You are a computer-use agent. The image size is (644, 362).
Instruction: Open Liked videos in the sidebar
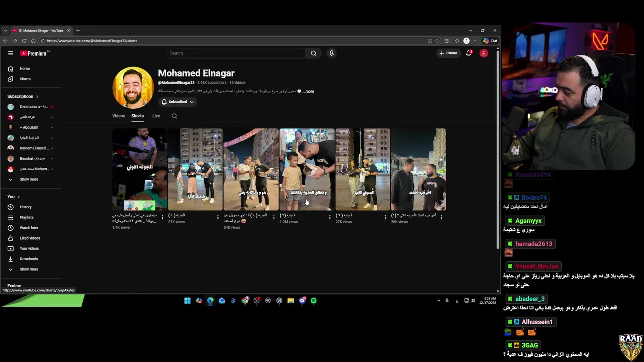pos(30,238)
